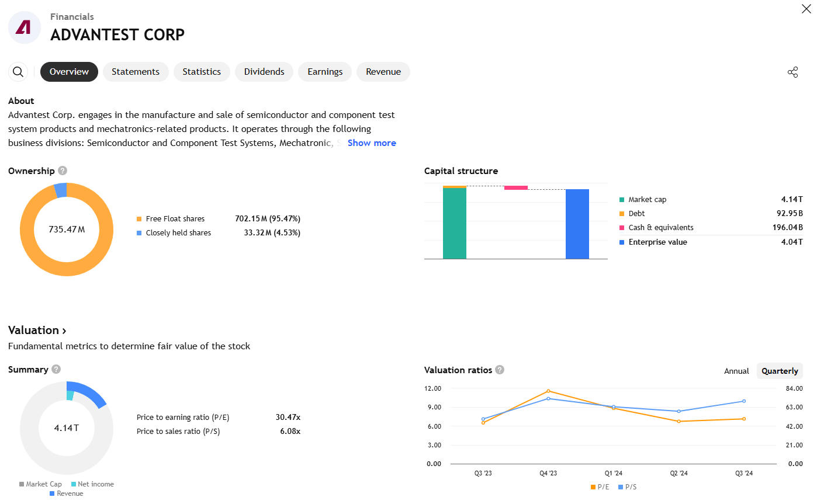The height and width of the screenshot is (504, 817).
Task: Open the Earnings tab
Action: tap(325, 72)
